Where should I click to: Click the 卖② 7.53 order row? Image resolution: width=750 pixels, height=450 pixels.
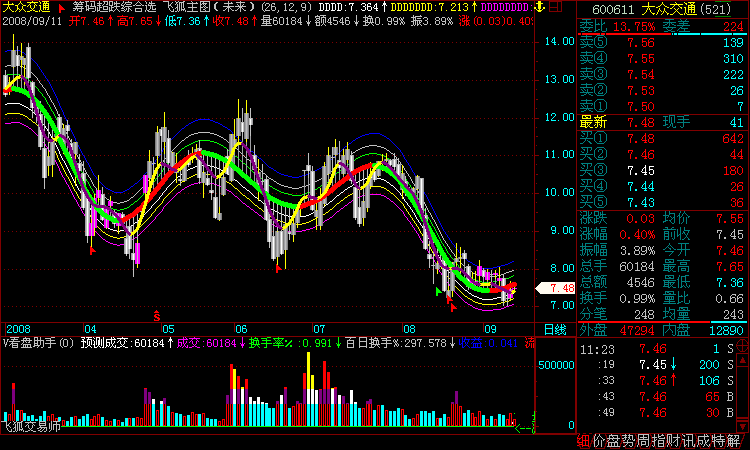click(662, 90)
